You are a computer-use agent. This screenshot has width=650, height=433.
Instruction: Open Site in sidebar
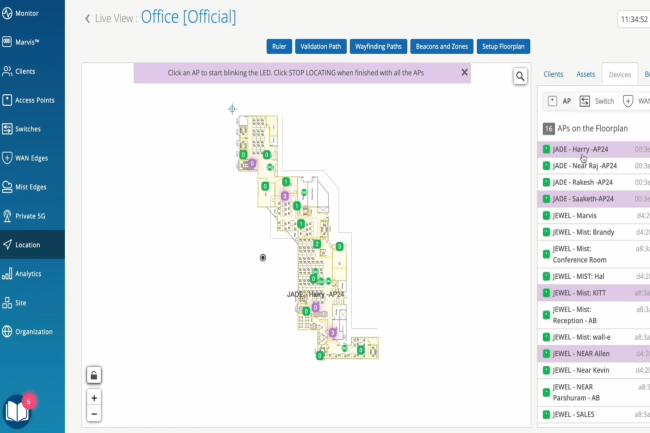32,302
